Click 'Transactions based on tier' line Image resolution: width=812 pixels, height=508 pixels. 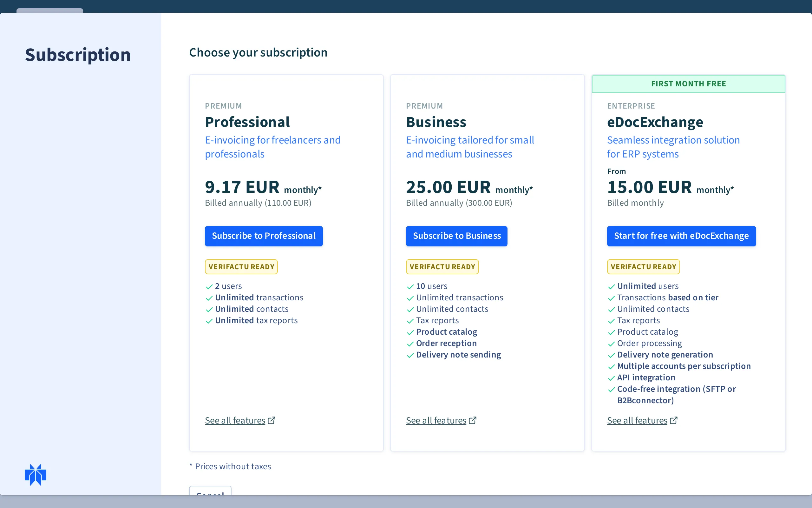pos(668,297)
